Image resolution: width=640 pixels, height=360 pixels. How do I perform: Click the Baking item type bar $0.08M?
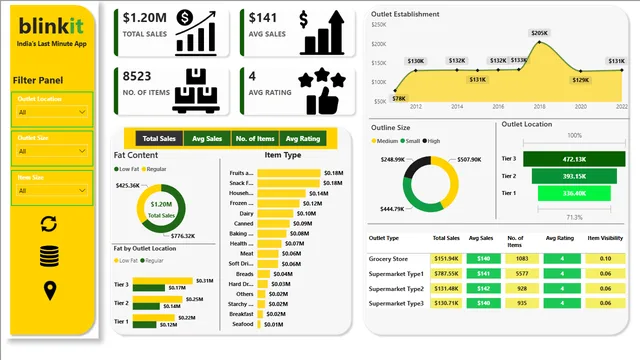pos(271,233)
